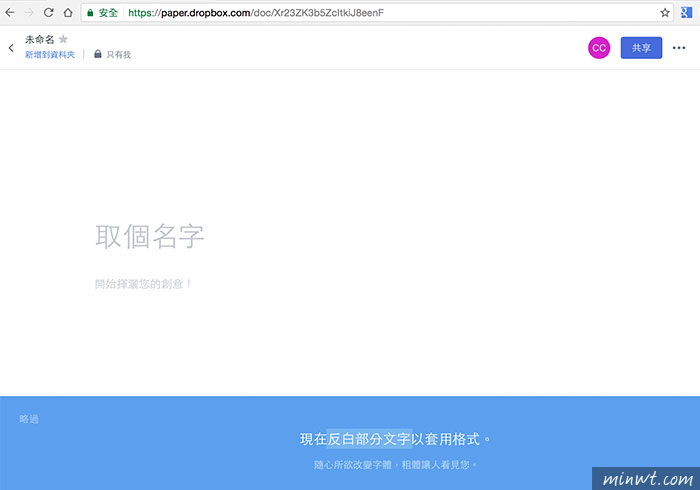700x490 pixels.
Task: Click the blue 共享 button
Action: tap(641, 48)
